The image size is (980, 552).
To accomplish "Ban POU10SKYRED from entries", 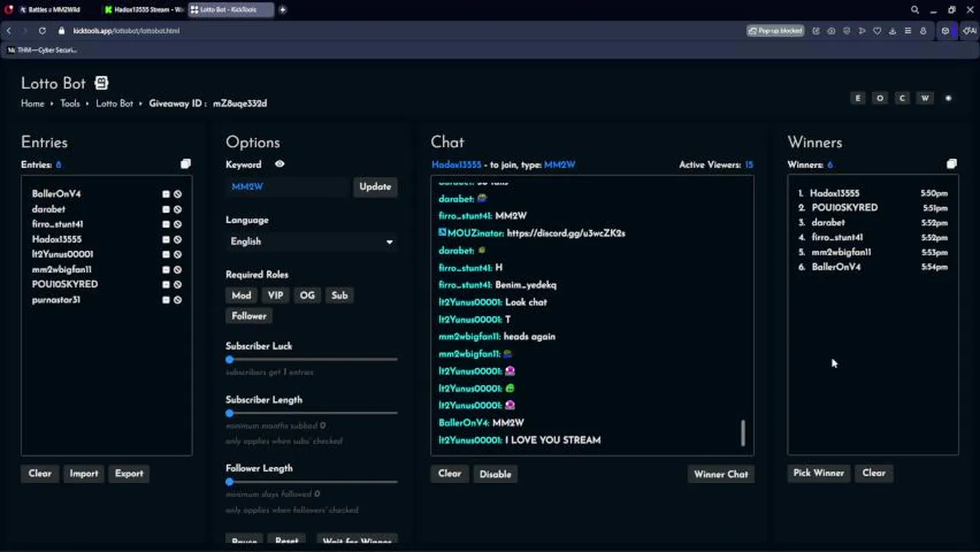I will 177,284.
